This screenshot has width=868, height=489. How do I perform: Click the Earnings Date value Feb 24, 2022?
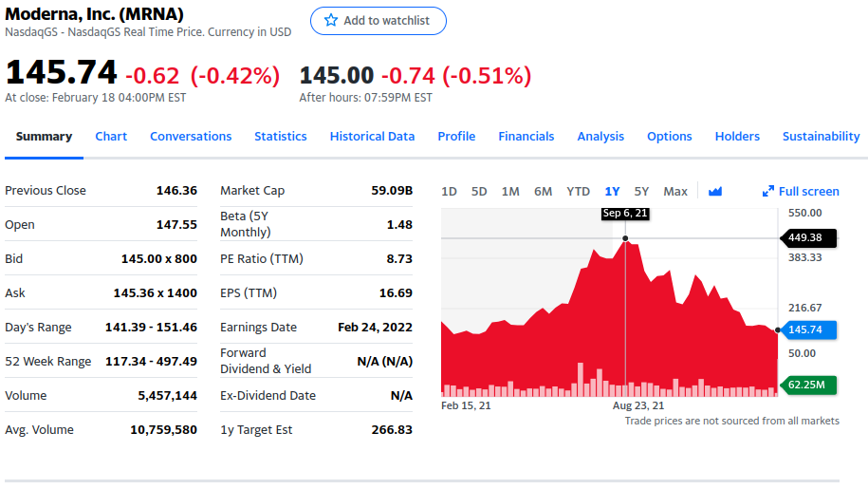click(375, 328)
